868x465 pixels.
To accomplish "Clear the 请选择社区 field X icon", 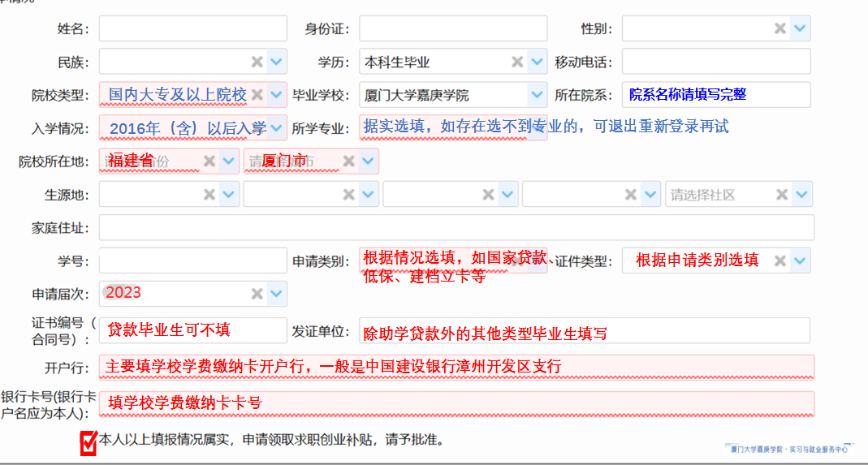I will point(782,194).
